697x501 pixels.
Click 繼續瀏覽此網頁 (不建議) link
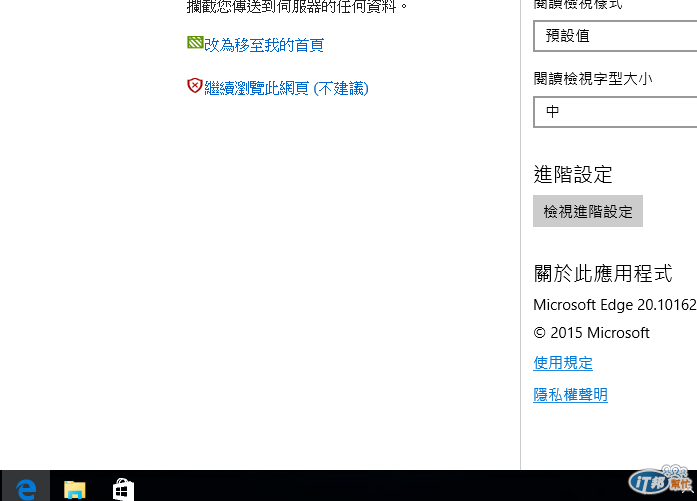coord(286,88)
